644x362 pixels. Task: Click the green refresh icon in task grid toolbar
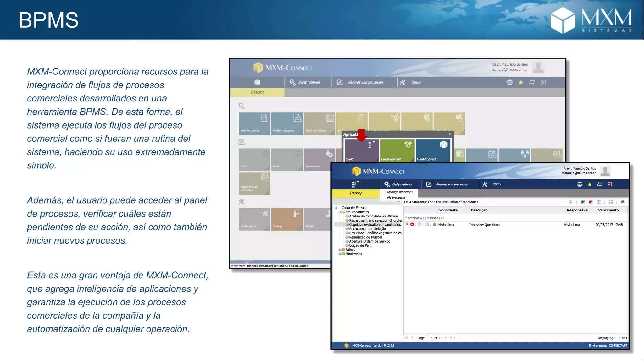pos(570,202)
